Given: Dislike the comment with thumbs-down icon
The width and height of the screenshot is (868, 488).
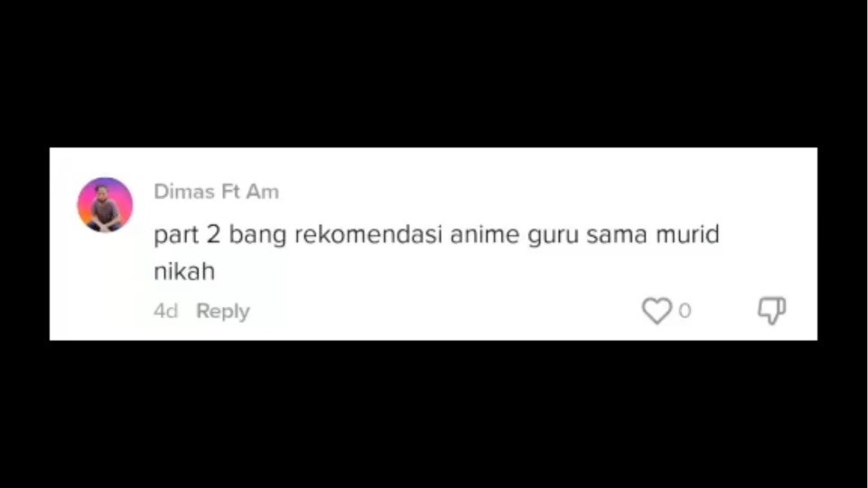Looking at the screenshot, I should [771, 310].
